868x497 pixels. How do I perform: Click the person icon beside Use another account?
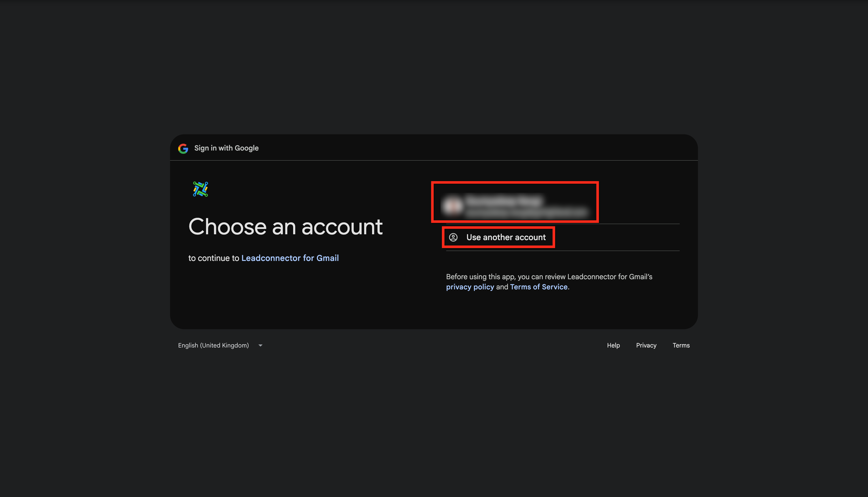coord(453,237)
